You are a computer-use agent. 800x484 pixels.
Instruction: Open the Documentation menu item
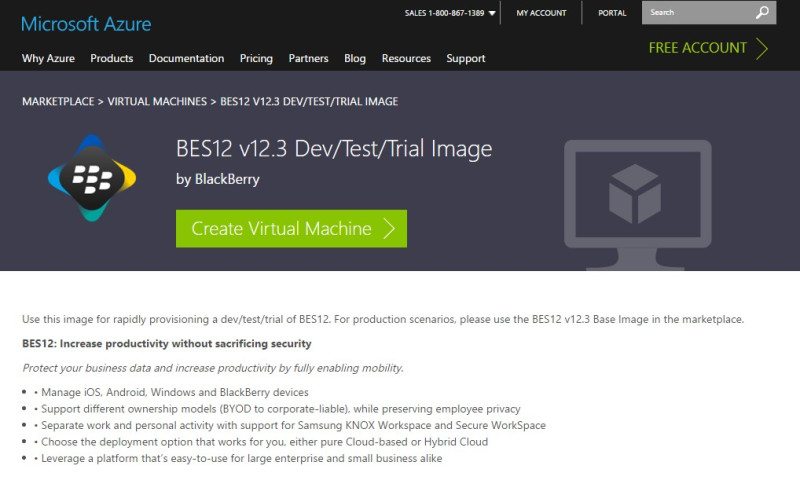pyautogui.click(x=186, y=58)
